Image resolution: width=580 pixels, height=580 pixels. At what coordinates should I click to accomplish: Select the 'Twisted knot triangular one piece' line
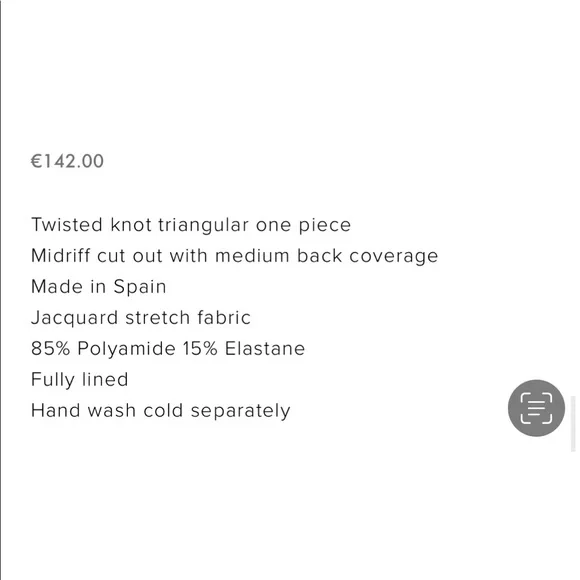(x=191, y=225)
